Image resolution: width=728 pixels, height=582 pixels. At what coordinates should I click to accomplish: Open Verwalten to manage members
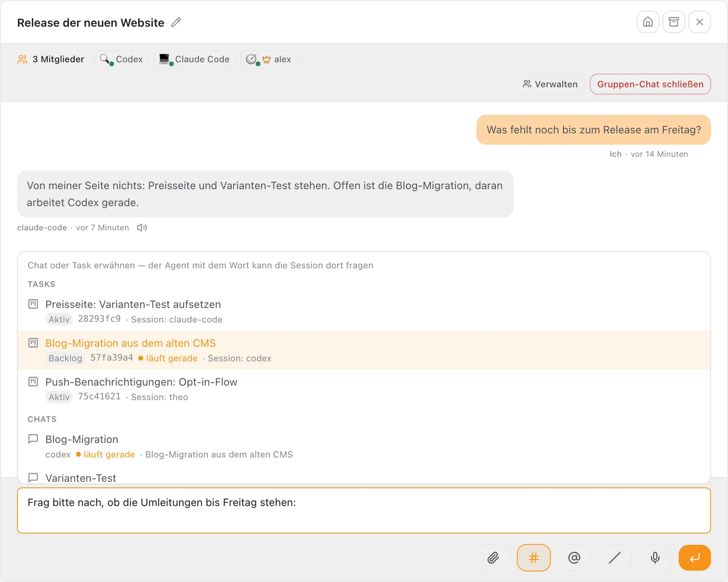coord(550,84)
